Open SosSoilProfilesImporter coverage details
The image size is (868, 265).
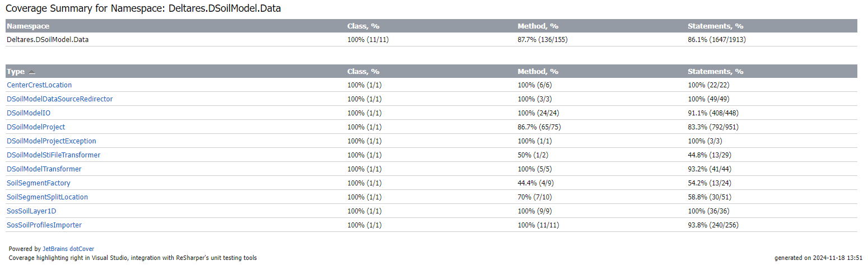pyautogui.click(x=44, y=225)
